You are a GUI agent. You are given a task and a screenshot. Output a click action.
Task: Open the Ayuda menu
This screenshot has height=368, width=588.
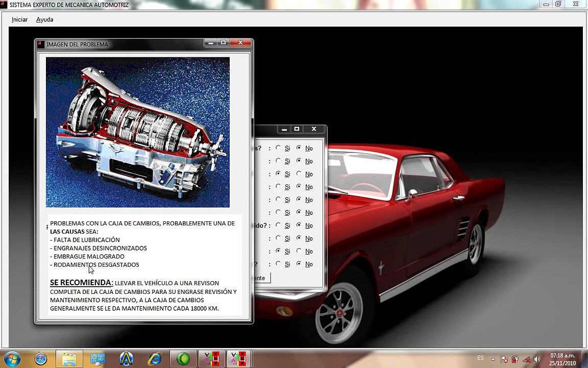coord(44,19)
